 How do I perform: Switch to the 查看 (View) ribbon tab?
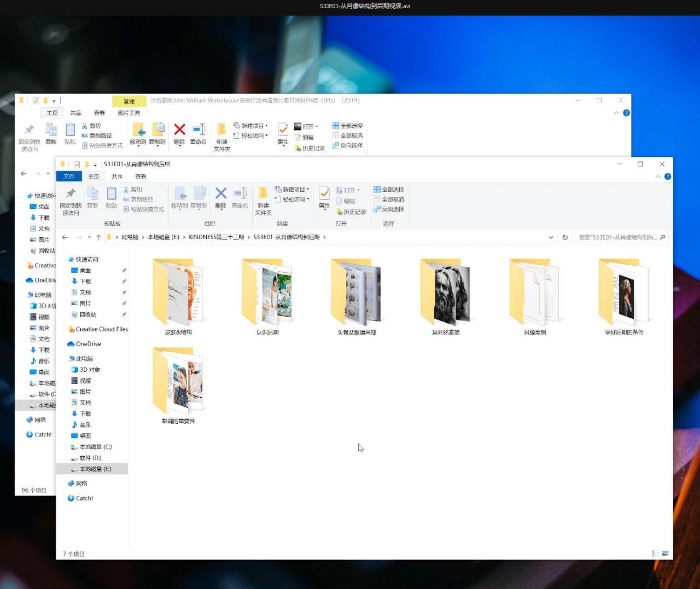(x=141, y=177)
